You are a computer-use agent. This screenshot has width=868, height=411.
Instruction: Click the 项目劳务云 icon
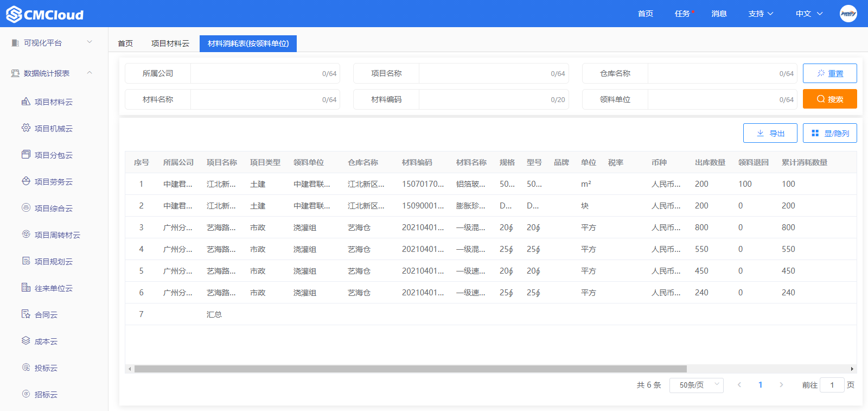[26, 181]
